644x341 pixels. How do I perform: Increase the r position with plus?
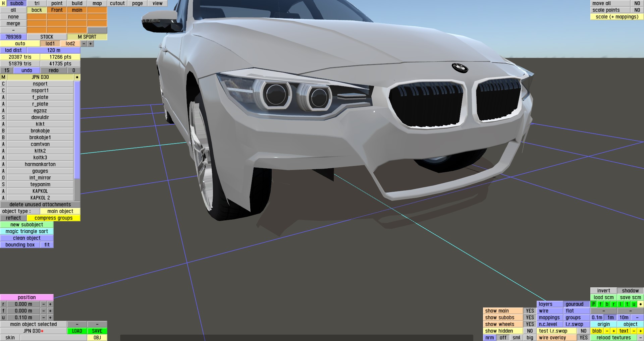(50, 304)
